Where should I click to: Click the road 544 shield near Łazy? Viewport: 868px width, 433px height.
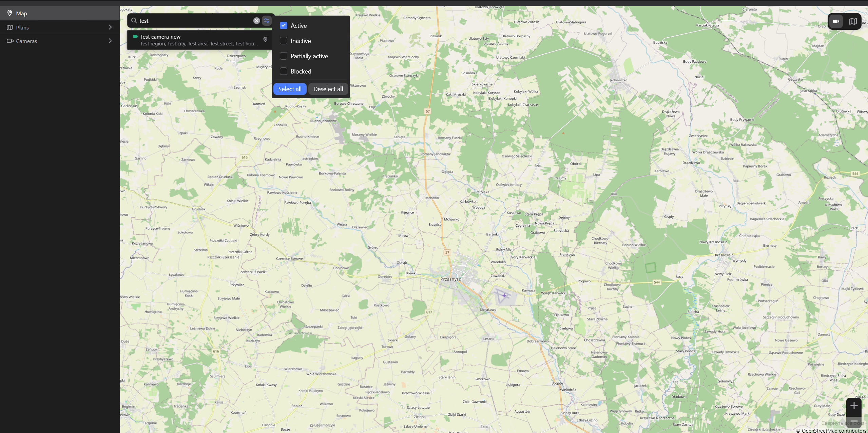(657, 282)
